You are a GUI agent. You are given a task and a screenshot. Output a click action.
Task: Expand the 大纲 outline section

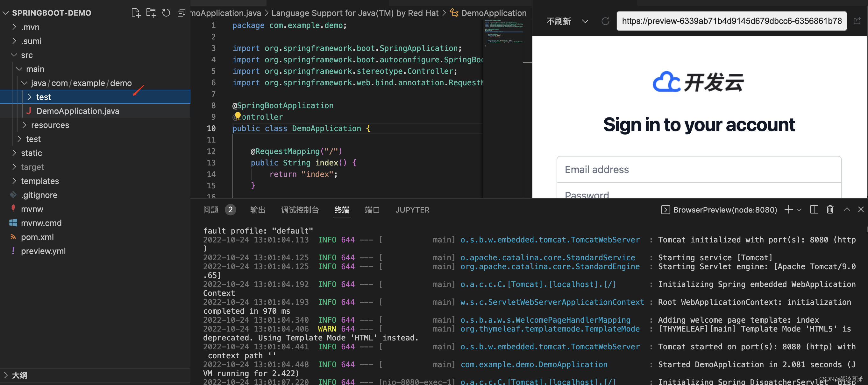click(x=19, y=375)
